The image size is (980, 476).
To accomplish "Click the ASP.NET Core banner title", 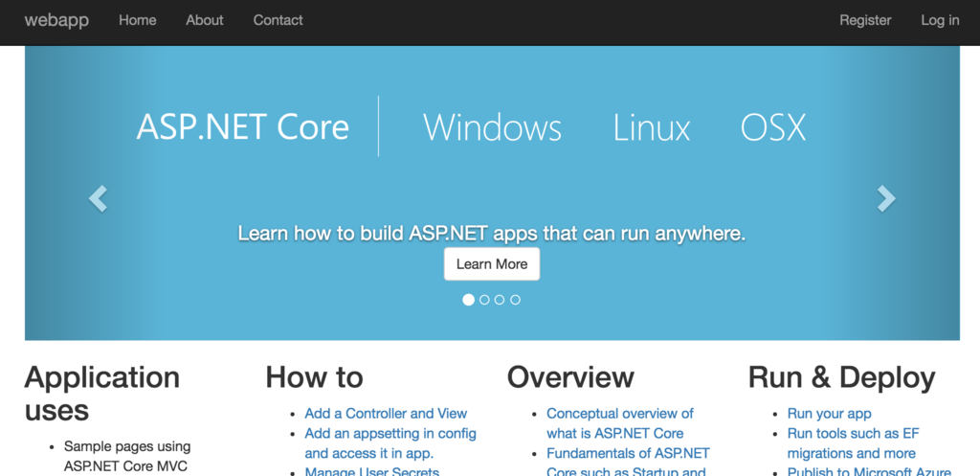I will [x=242, y=127].
